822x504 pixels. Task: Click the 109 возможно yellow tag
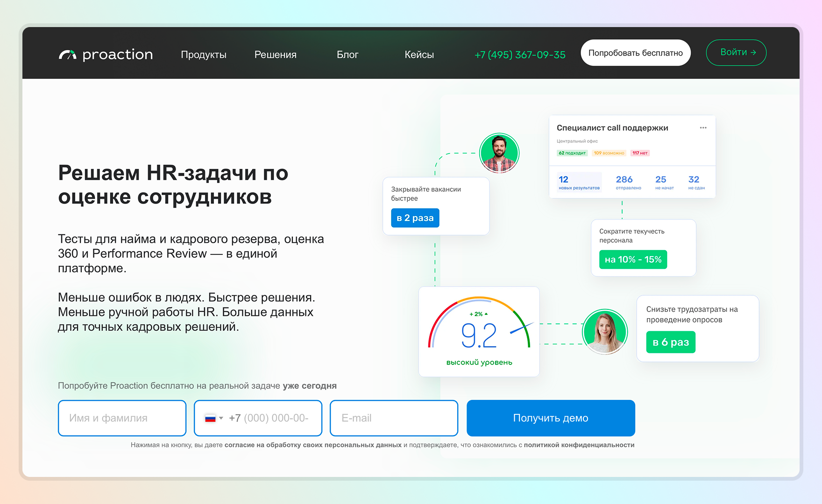609,153
